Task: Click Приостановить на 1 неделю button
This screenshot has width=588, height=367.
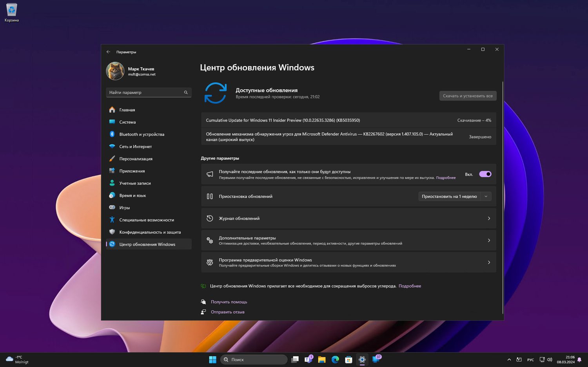Action: [x=450, y=197]
